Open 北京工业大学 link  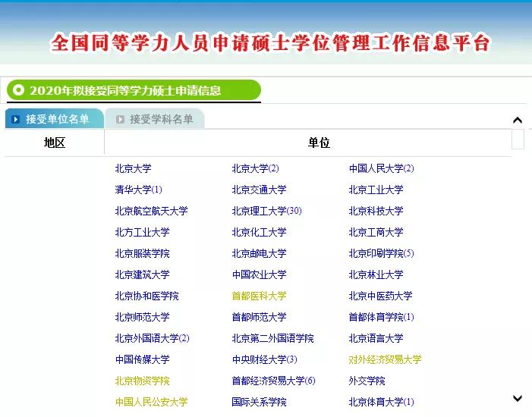[376, 190]
